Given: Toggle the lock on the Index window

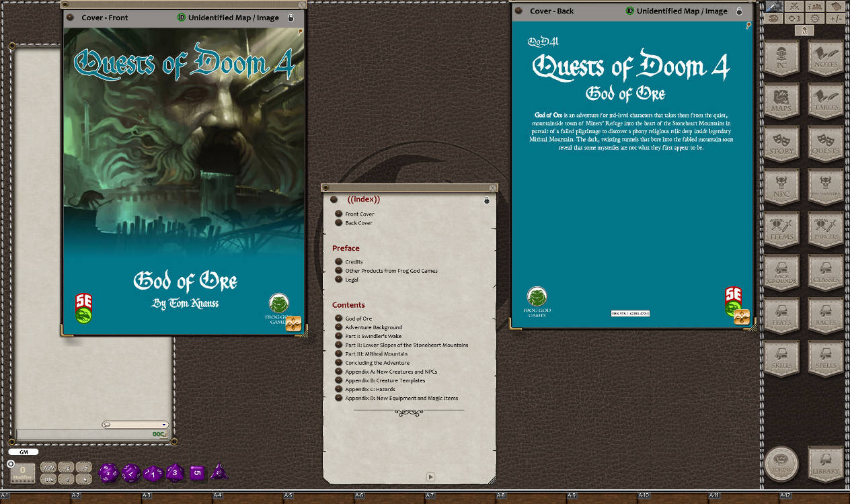Looking at the screenshot, I should point(486,200).
